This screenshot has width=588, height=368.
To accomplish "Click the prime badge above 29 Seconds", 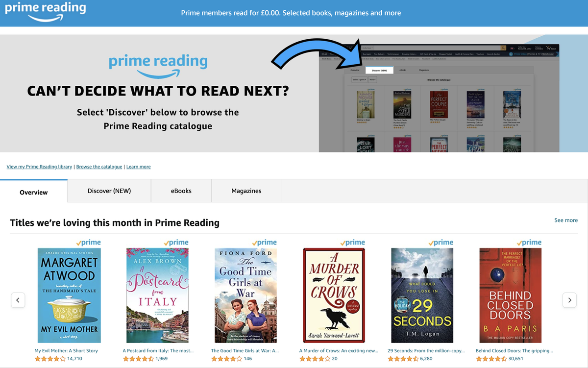I will tap(441, 243).
